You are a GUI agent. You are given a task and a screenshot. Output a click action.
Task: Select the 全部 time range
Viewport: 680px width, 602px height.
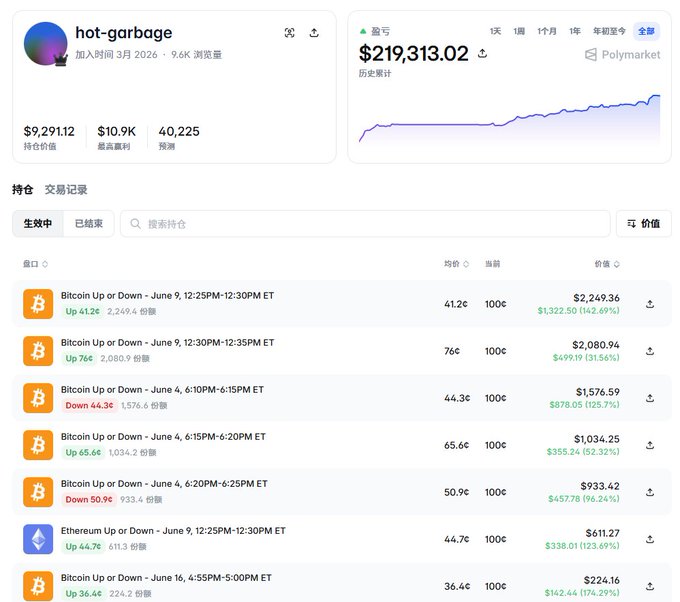tap(646, 31)
